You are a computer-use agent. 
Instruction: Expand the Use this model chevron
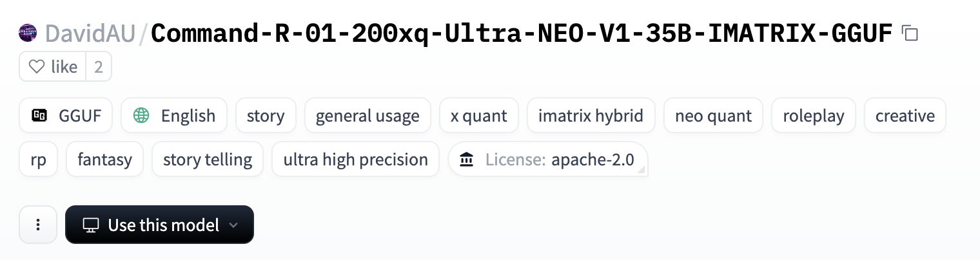point(234,225)
